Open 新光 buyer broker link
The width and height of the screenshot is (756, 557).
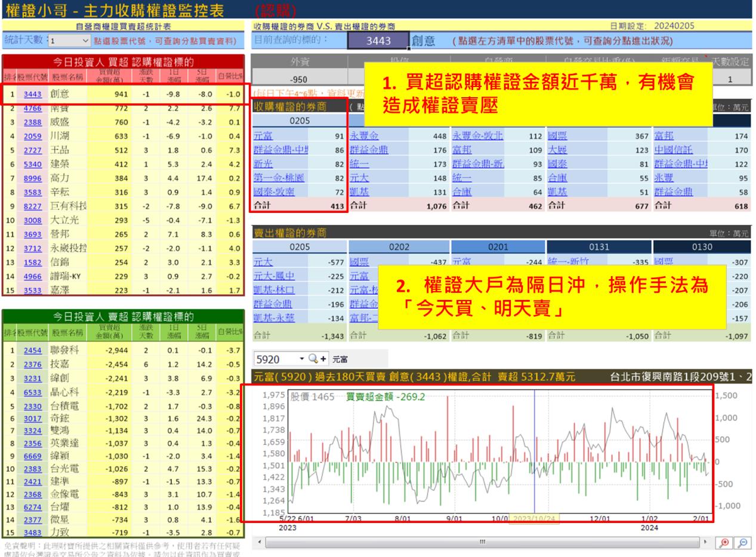pos(263,164)
